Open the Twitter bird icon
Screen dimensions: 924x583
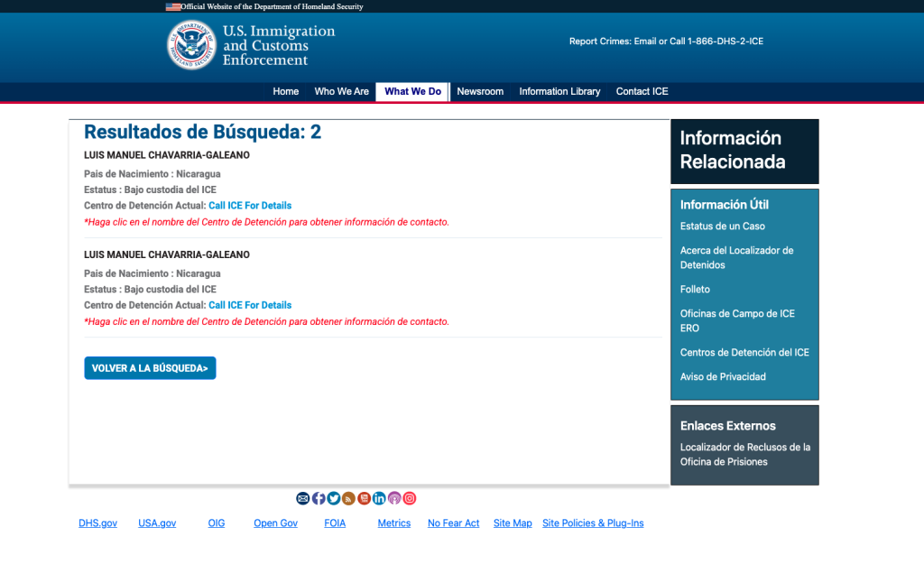click(334, 499)
